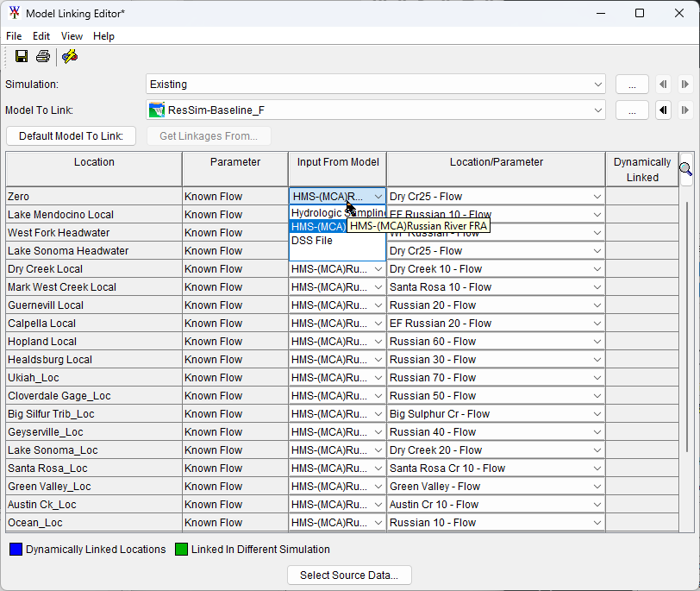Click the Select Source Data button
This screenshot has height=591, width=700.
coord(349,575)
